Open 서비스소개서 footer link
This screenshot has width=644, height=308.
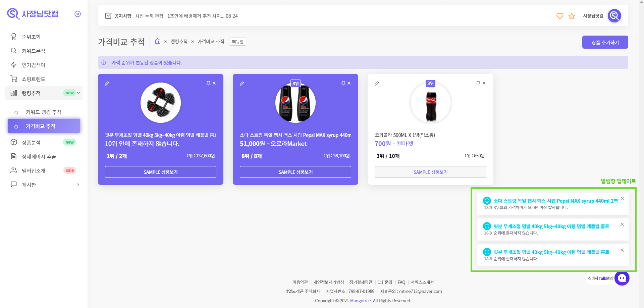click(422, 282)
